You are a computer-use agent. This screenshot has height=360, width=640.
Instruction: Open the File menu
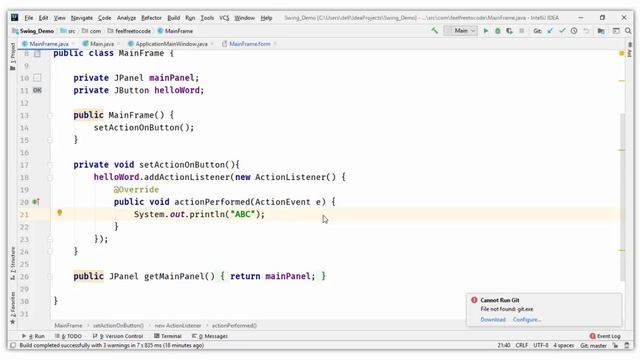(x=29, y=18)
